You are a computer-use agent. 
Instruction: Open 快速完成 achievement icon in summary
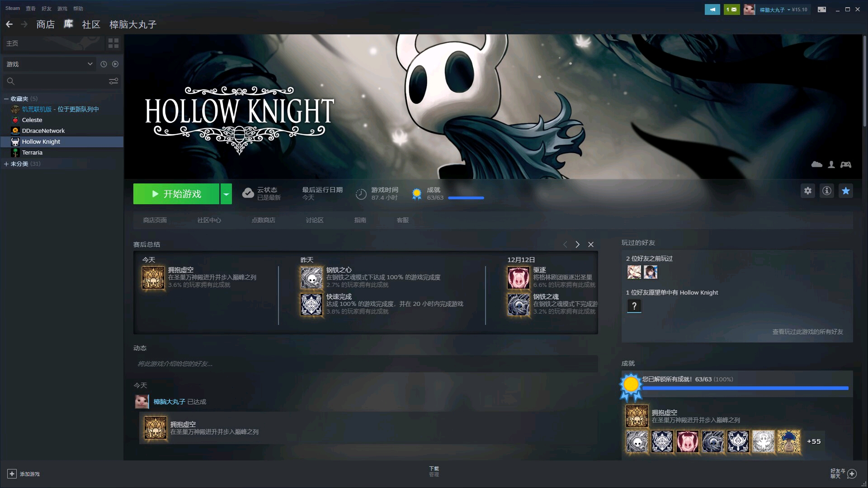[311, 304]
